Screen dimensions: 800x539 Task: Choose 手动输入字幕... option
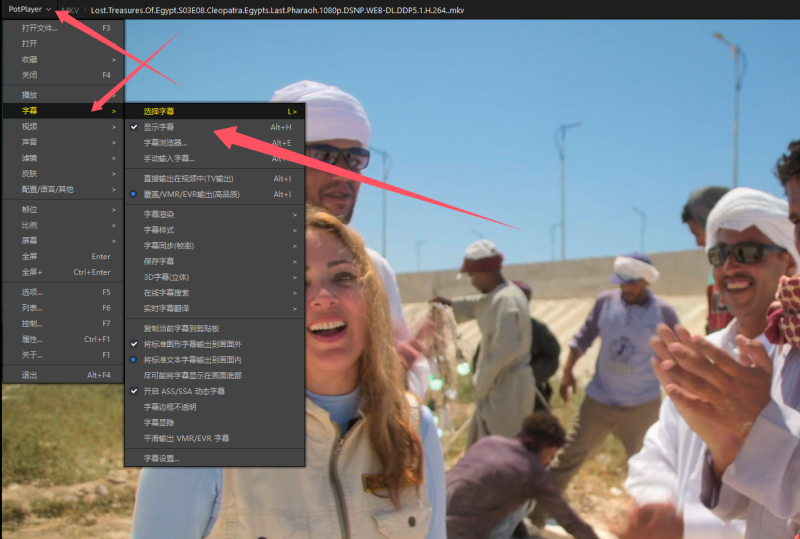(x=168, y=158)
